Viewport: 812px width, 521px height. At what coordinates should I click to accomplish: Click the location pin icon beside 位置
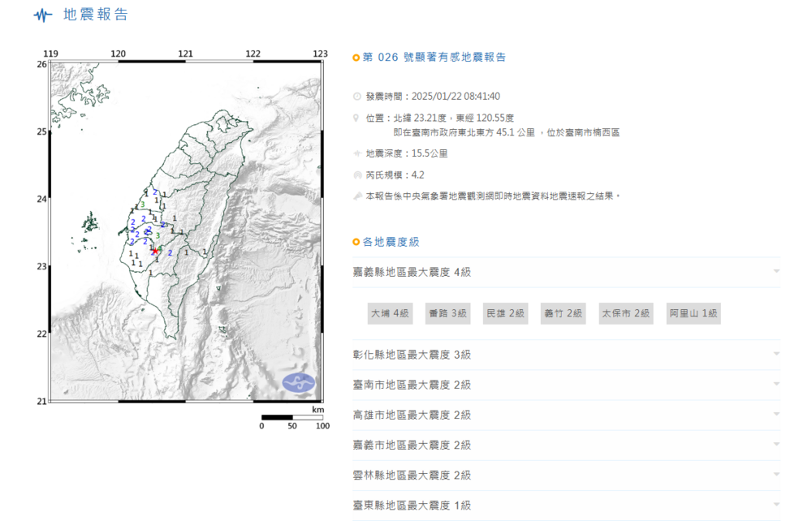coord(356,118)
